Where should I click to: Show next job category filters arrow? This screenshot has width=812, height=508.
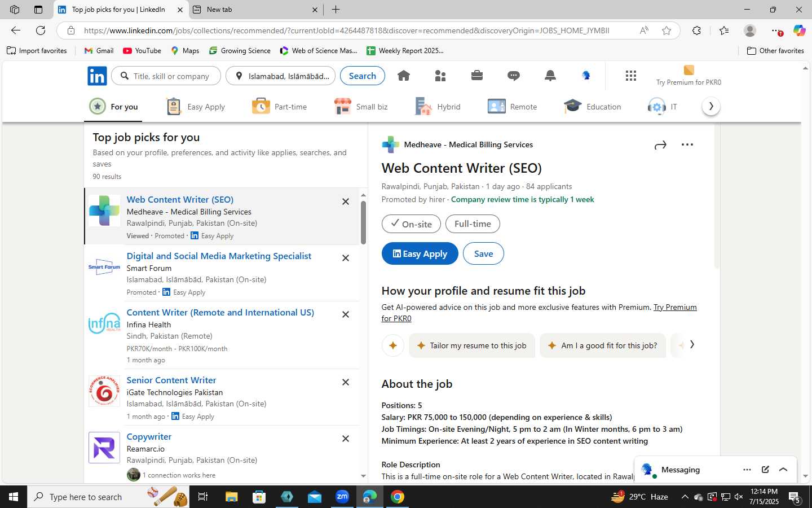(711, 106)
